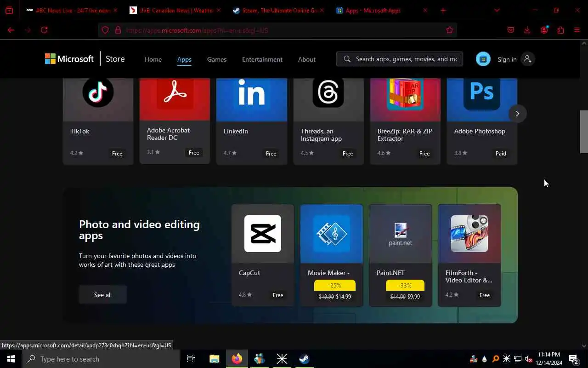The width and height of the screenshot is (588, 368).
Task: Click the Movie Maker -25% discount badge
Action: pos(335,285)
